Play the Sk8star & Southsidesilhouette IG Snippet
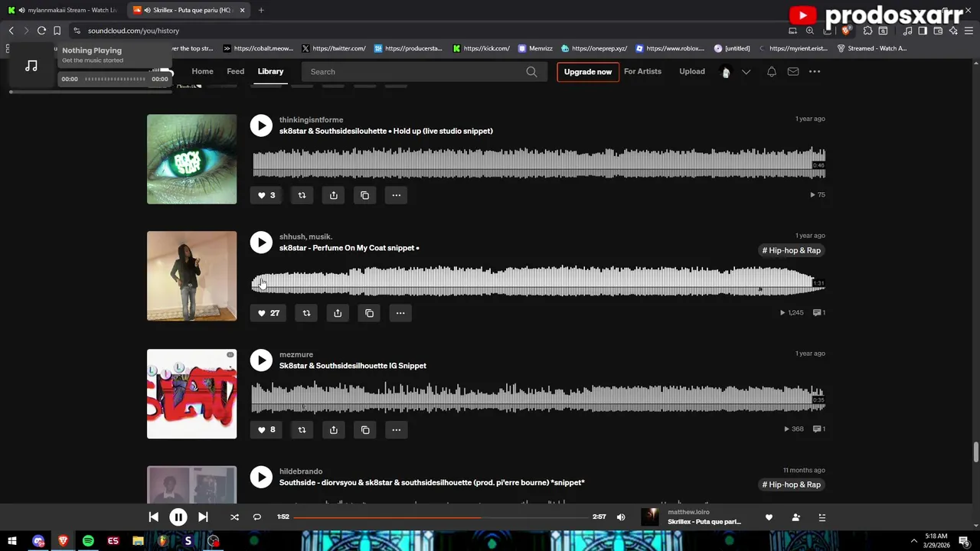This screenshot has height=551, width=980. (x=261, y=360)
